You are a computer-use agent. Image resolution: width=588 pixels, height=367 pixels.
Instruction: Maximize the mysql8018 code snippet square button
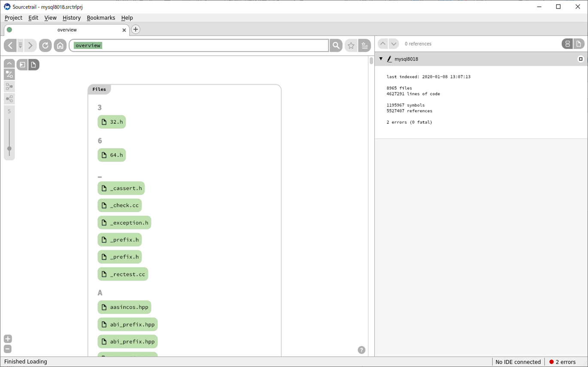(x=581, y=59)
